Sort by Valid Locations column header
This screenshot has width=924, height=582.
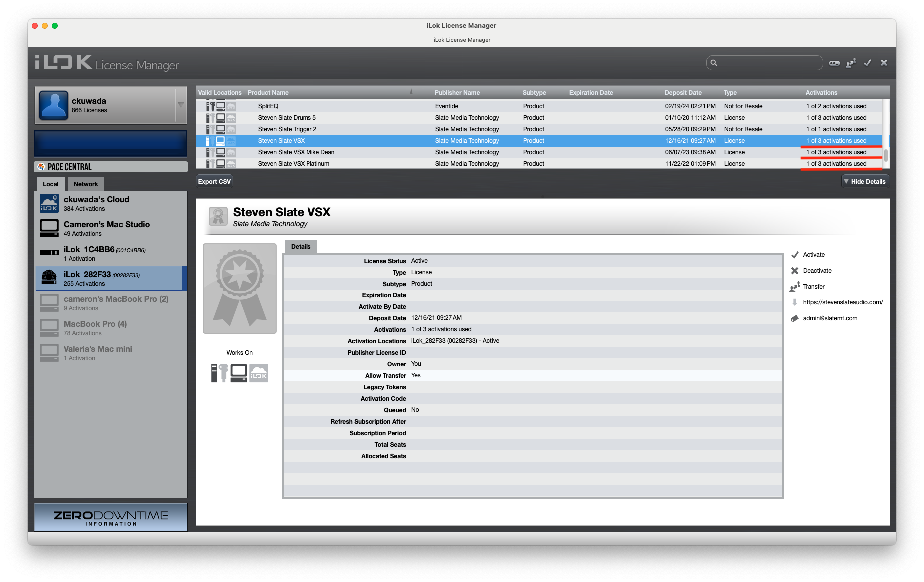pyautogui.click(x=220, y=93)
